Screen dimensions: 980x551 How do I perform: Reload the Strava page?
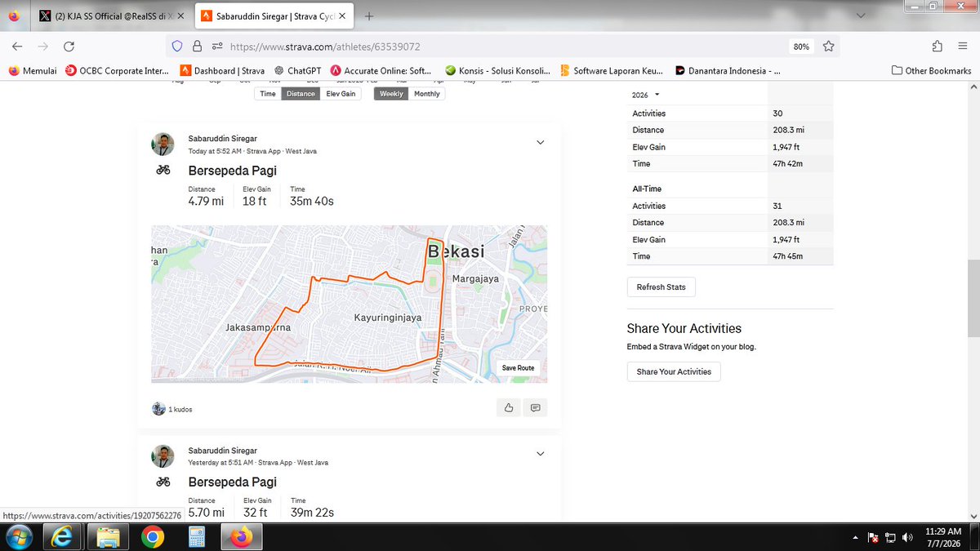point(69,47)
